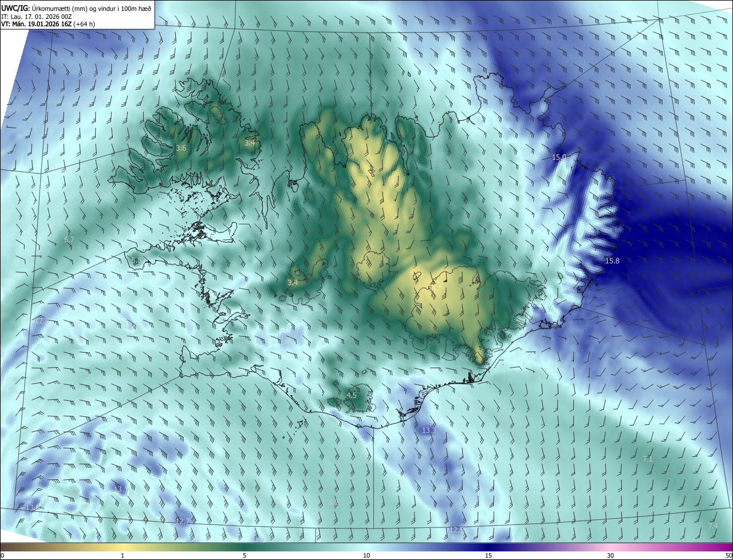The image size is (733, 560).
Task: Click the 'IT: Lau. 17. 01. 2026 00Z' line
Action: (x=37, y=16)
